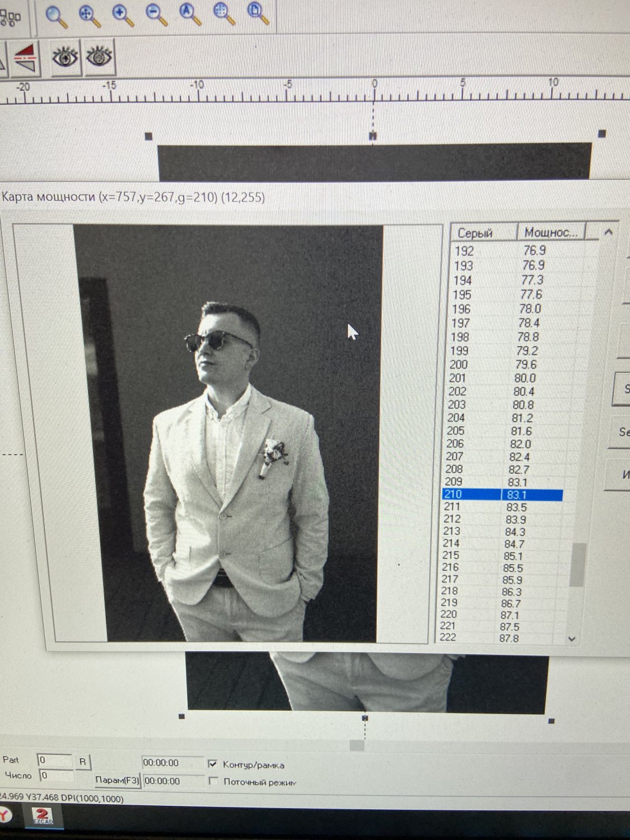Click the R button next to Part
The height and width of the screenshot is (840, 630).
[82, 762]
